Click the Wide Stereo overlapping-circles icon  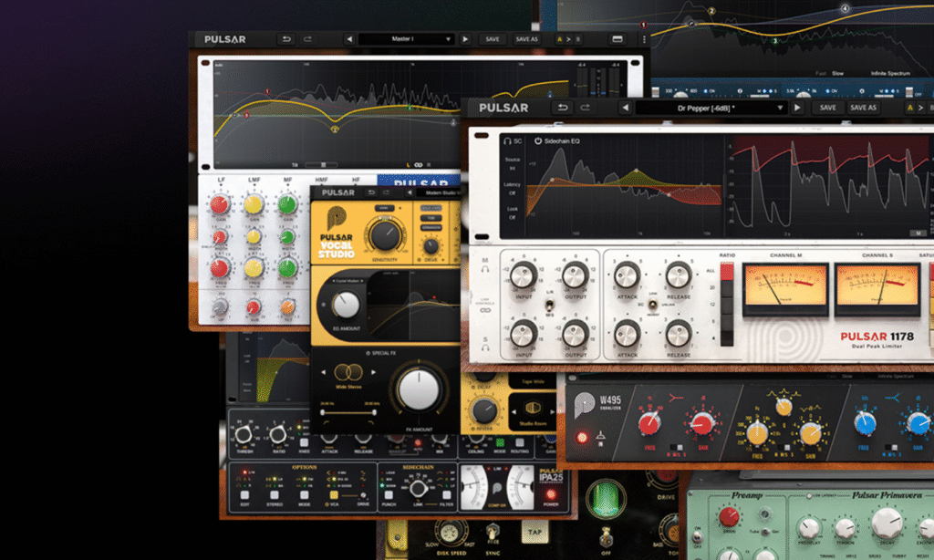(x=348, y=372)
